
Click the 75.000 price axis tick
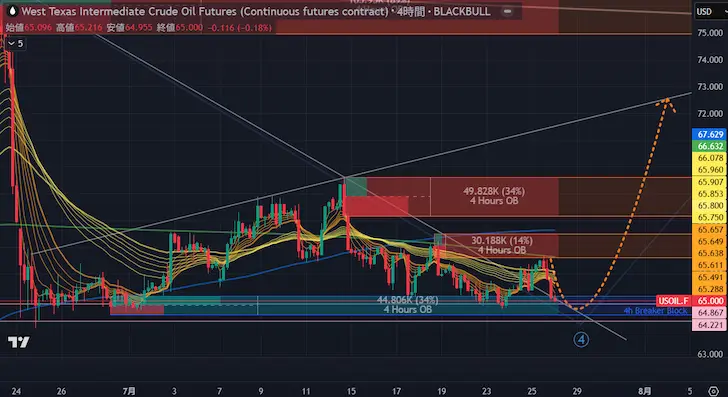click(x=710, y=33)
